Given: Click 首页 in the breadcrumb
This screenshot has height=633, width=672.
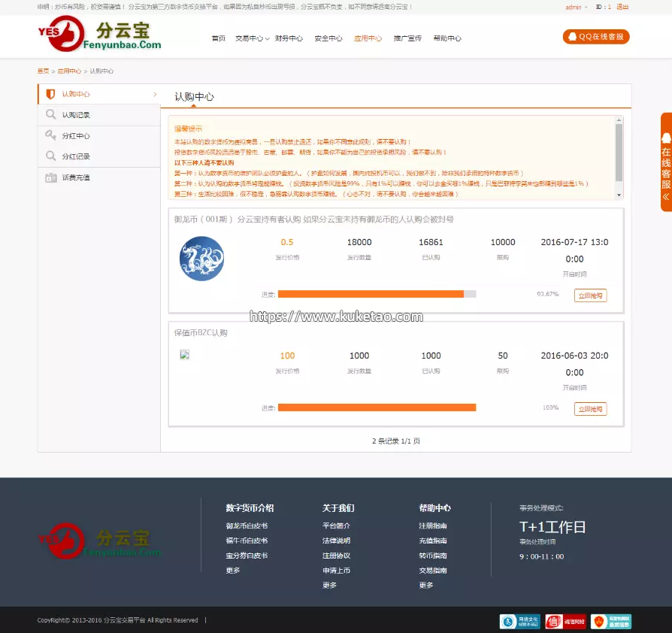Looking at the screenshot, I should (44, 71).
